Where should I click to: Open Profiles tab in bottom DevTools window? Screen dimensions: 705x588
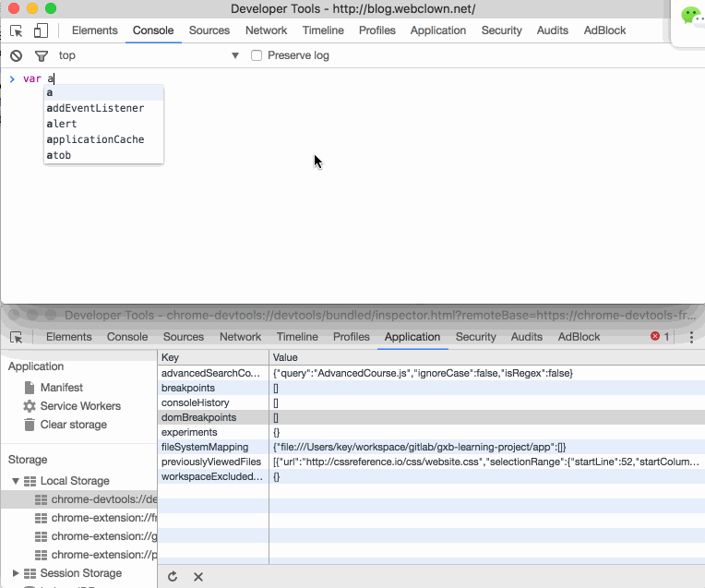(x=352, y=337)
